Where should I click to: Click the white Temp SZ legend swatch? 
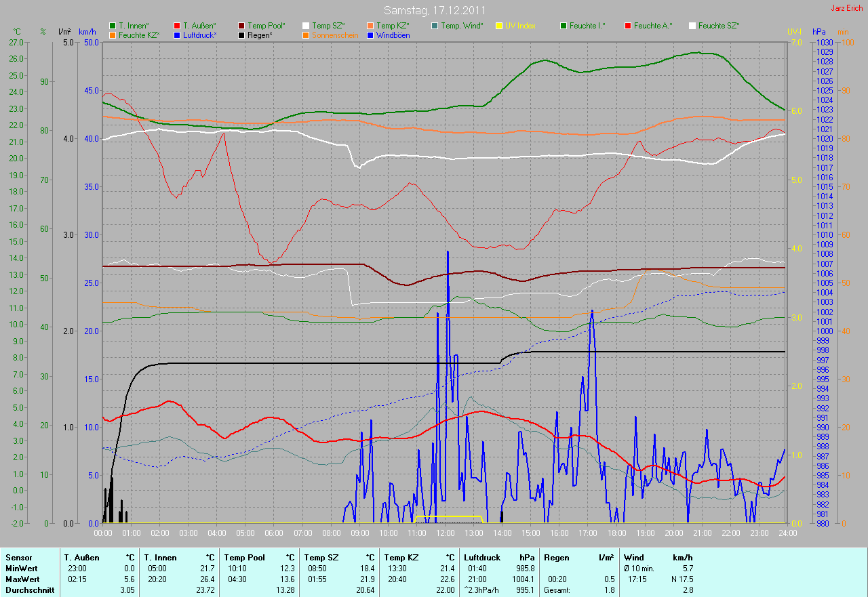tap(306, 26)
